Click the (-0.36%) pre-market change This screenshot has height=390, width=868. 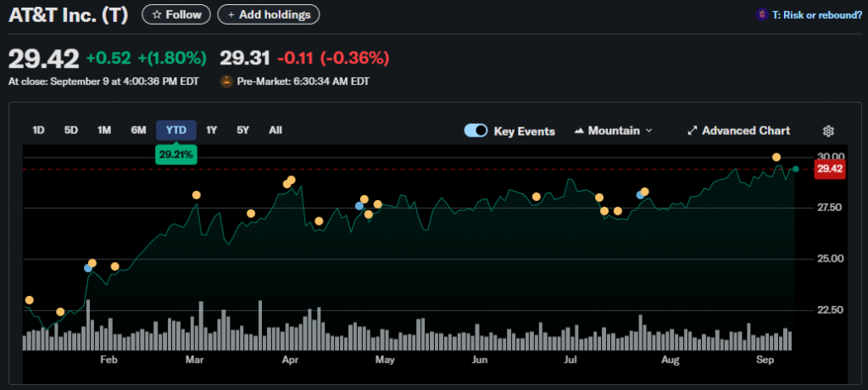coord(354,58)
